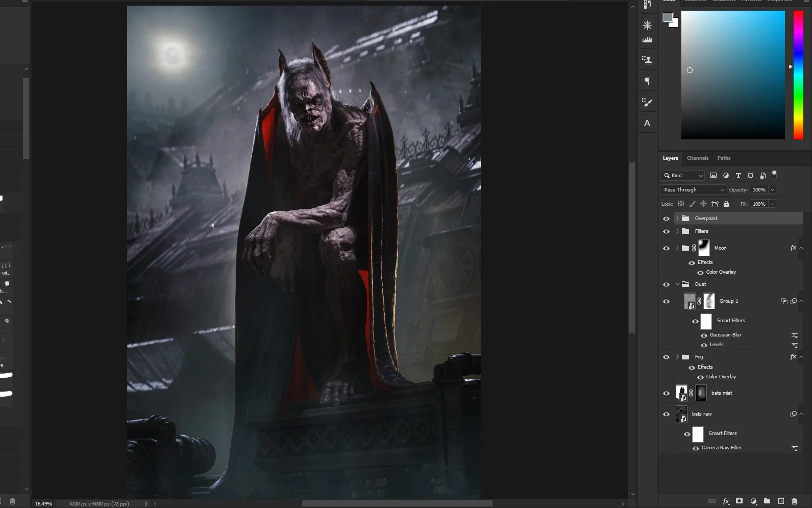Screen dimensions: 812x508
Task: Toggle visibility of the Moon group
Action: coord(666,248)
